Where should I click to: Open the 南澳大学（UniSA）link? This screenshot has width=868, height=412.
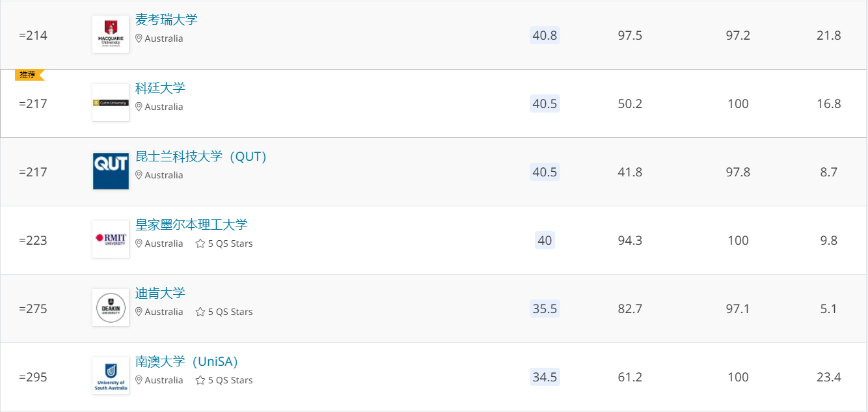tap(187, 361)
